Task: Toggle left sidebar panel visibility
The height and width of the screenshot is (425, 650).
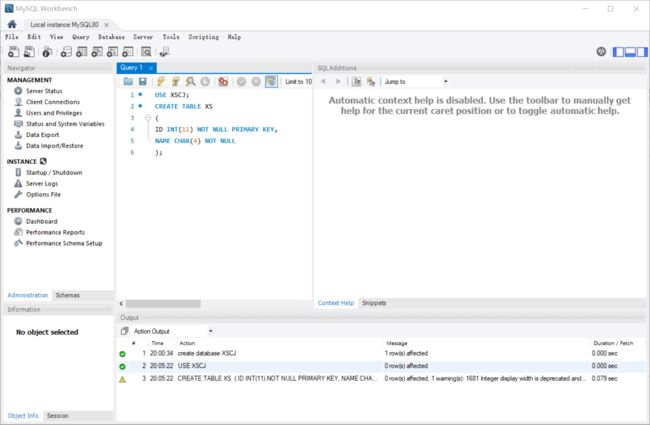Action: pos(618,52)
